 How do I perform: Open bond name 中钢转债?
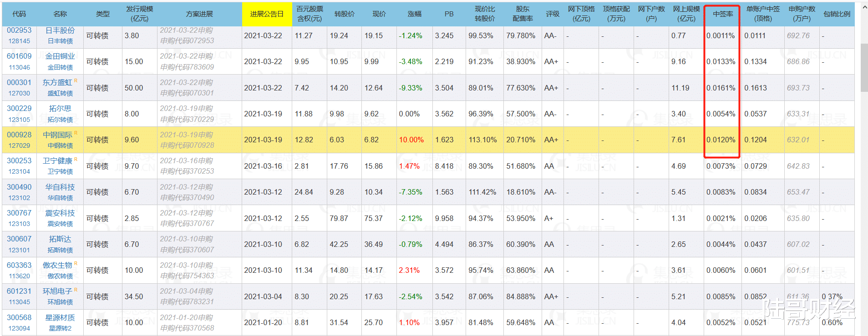point(60,145)
